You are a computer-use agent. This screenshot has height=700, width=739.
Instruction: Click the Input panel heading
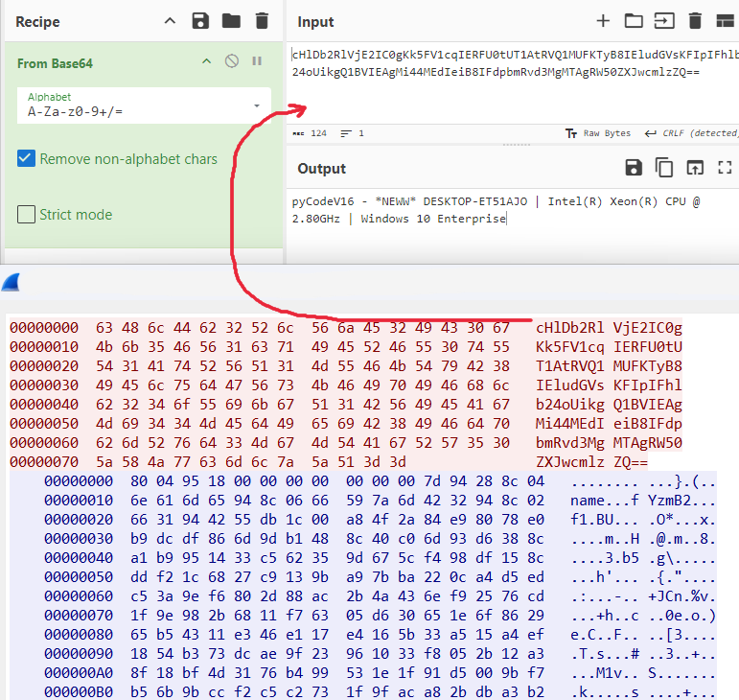click(x=315, y=22)
